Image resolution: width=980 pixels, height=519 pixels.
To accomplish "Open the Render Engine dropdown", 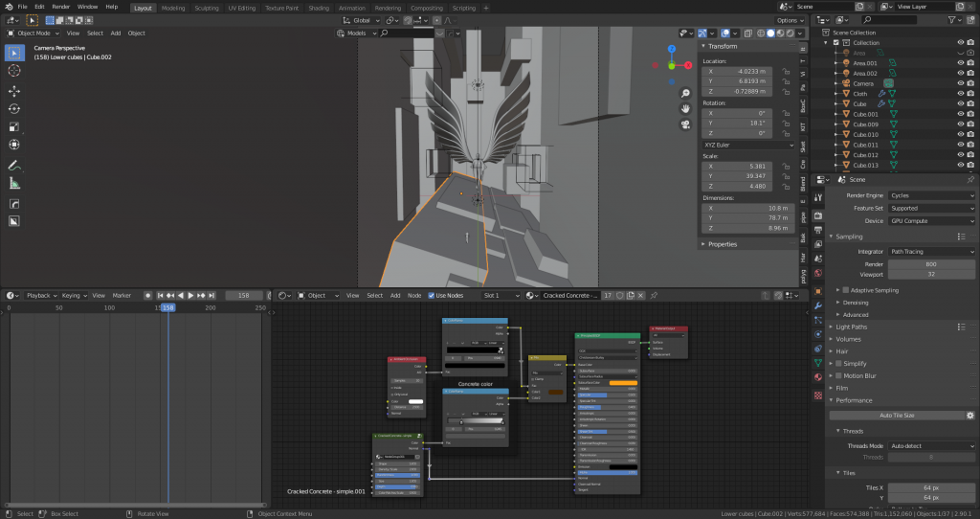I will point(932,195).
